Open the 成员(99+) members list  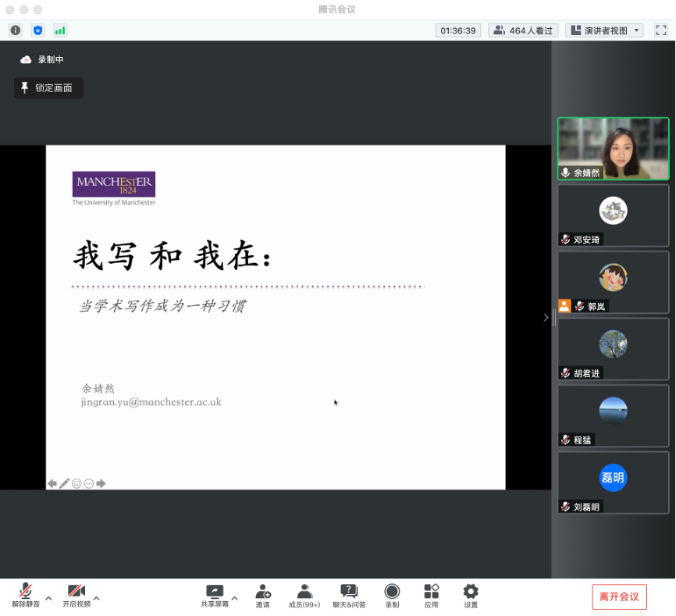pos(304,596)
